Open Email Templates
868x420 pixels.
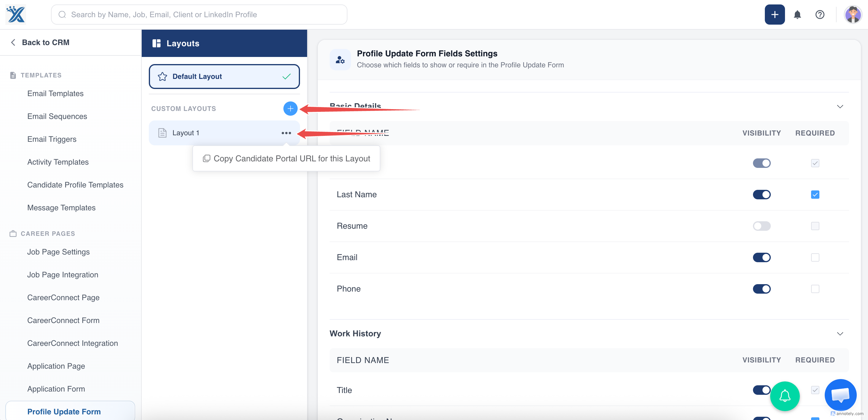tap(55, 93)
